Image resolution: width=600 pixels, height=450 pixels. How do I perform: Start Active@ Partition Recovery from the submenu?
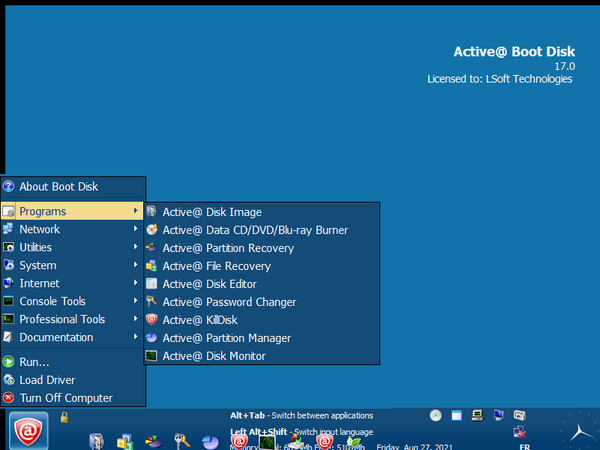coord(262,248)
